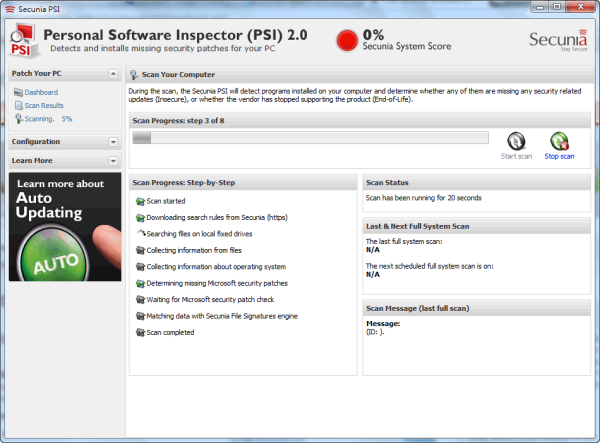The image size is (600, 443).
Task: Close the Secunia PSI window
Action: pyautogui.click(x=580, y=7)
